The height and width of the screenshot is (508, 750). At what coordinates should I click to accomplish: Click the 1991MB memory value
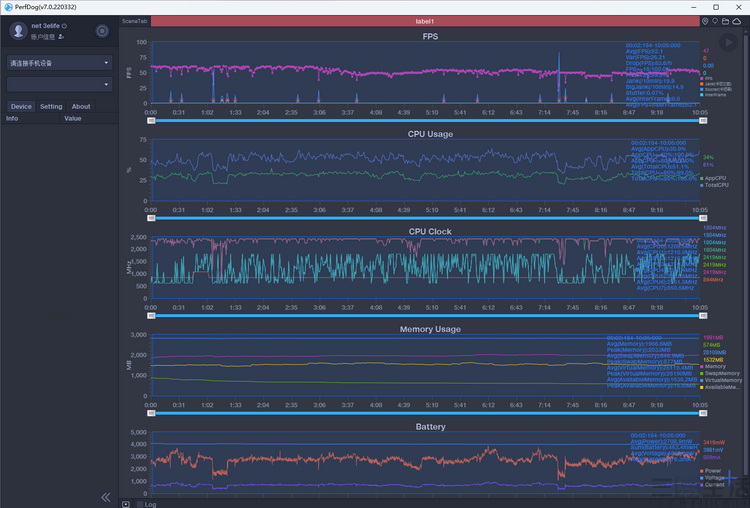pos(713,338)
